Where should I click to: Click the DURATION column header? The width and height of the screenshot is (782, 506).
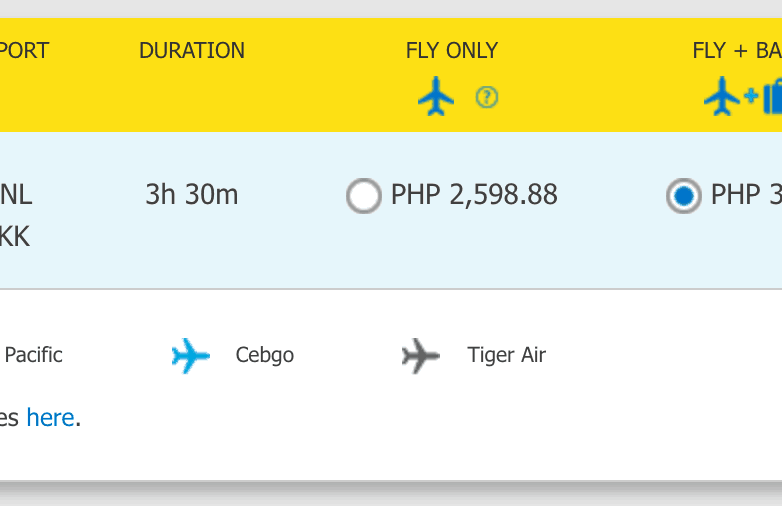click(x=192, y=50)
